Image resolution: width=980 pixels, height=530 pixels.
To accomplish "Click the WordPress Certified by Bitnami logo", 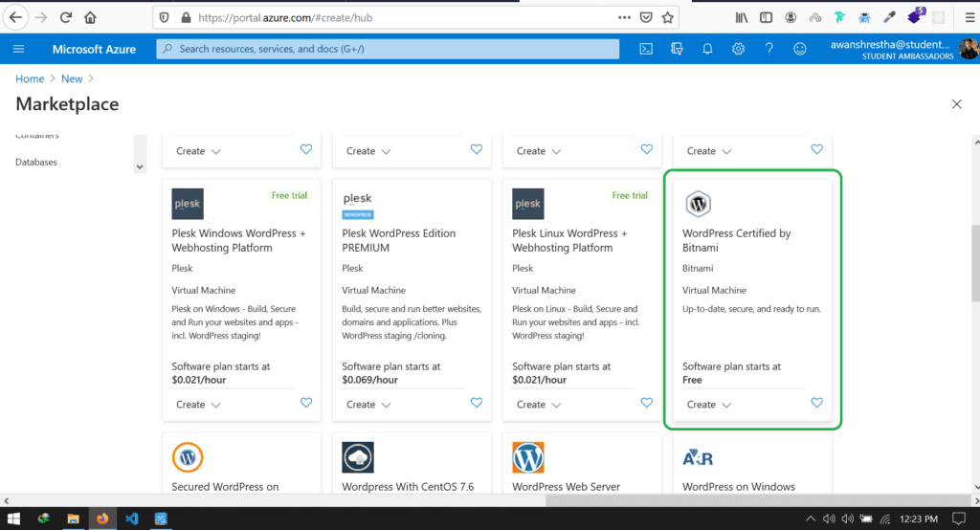I will point(698,204).
